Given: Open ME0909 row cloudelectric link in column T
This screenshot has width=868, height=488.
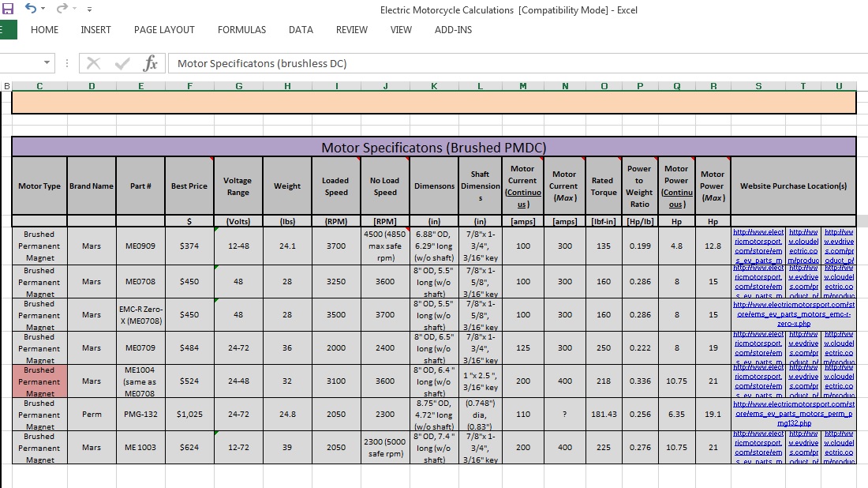Looking at the screenshot, I should click(x=803, y=246).
